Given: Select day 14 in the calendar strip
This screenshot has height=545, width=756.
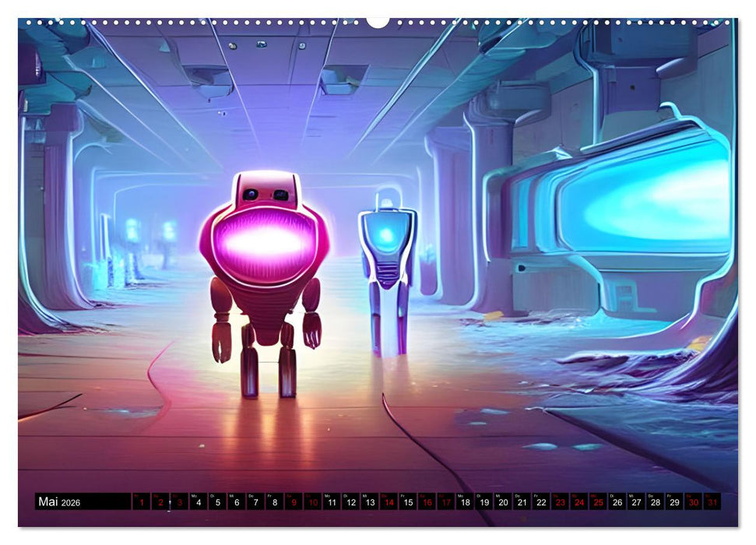Looking at the screenshot, I should [389, 503].
